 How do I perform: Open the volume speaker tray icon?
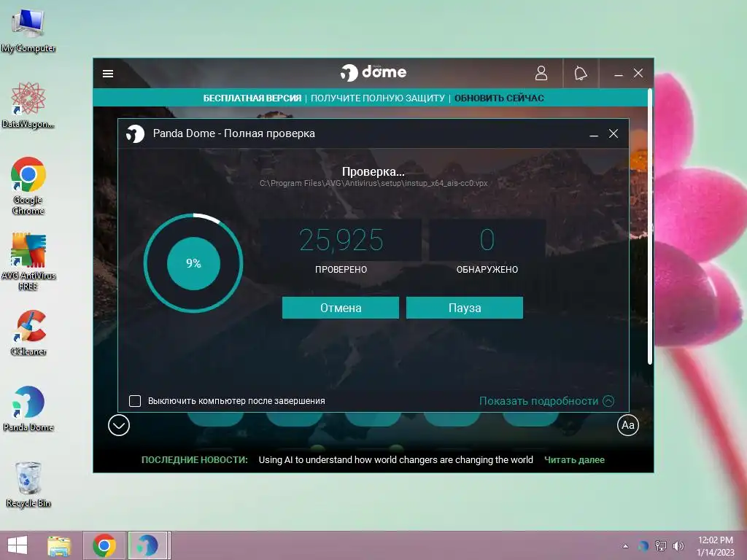tap(678, 545)
